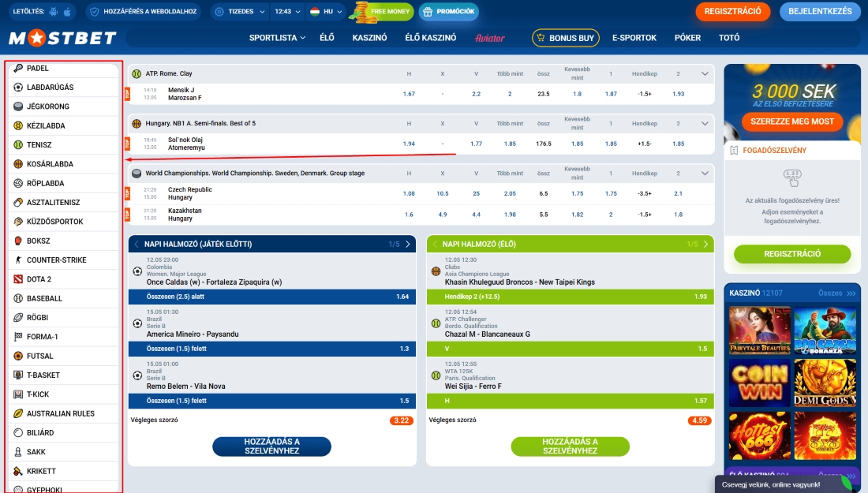Click the Hozzáférés a weboldalhoz access button
The image size is (868, 493).
click(144, 11)
